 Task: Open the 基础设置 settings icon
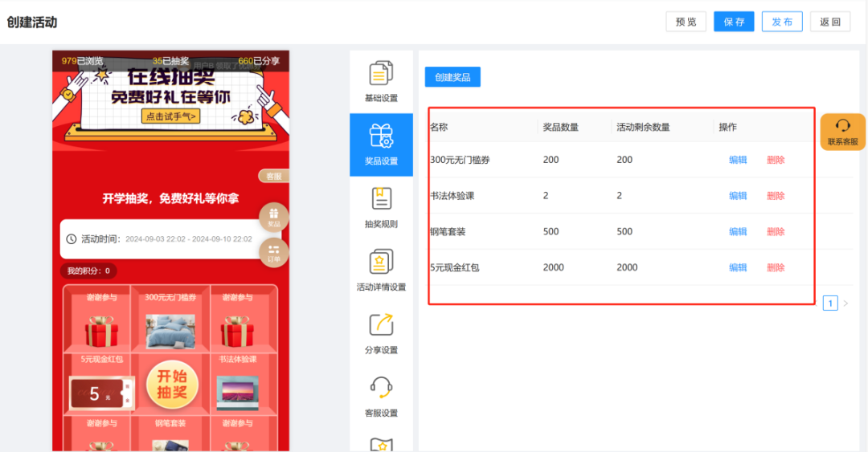click(381, 75)
